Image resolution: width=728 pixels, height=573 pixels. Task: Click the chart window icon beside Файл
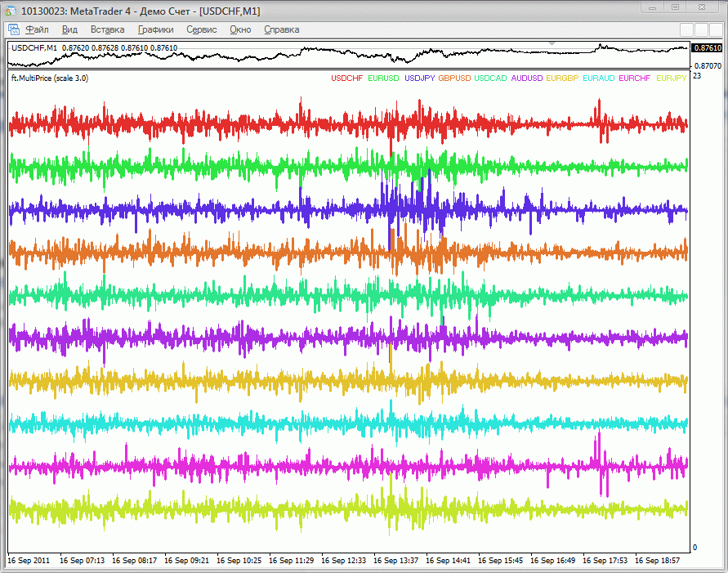(x=14, y=29)
